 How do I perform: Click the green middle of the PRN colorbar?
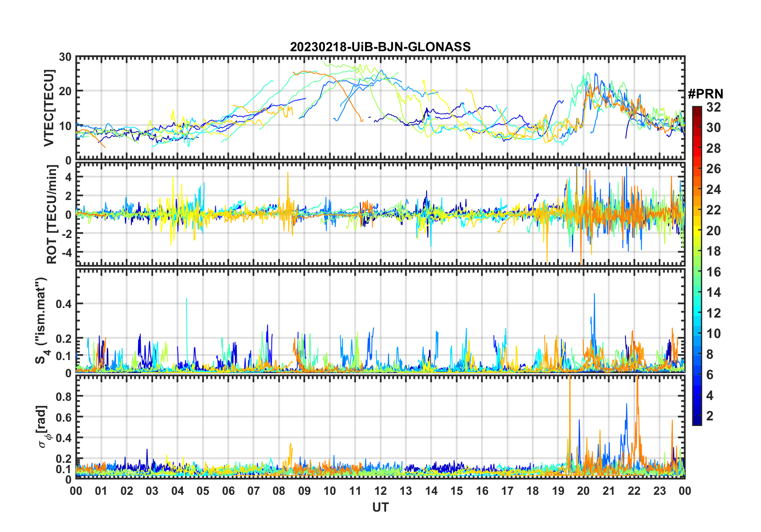[x=697, y=266]
